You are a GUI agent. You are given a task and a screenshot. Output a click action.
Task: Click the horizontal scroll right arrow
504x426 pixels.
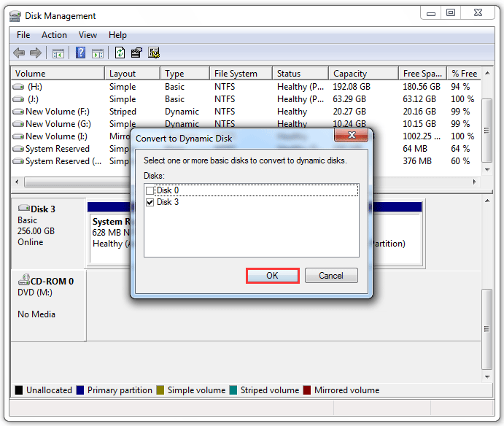[475, 182]
